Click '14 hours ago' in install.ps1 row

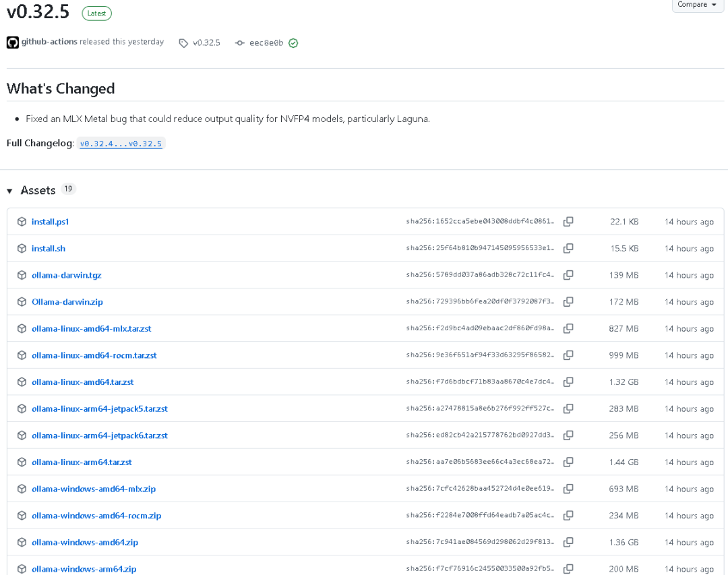tap(689, 222)
